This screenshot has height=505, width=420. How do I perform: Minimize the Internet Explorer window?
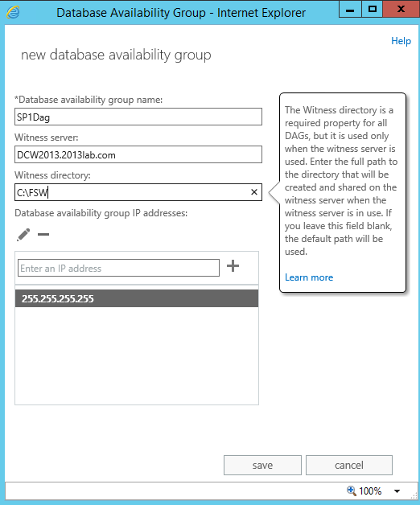(350, 9)
